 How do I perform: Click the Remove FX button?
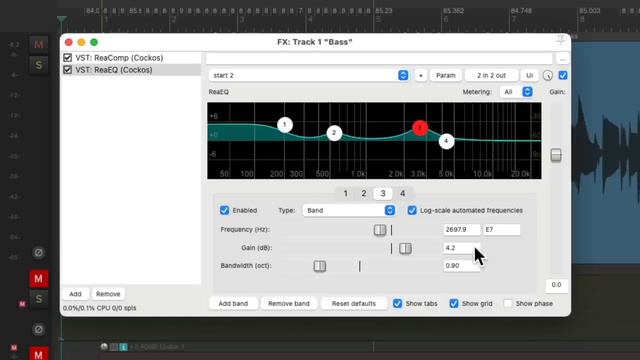(x=108, y=294)
